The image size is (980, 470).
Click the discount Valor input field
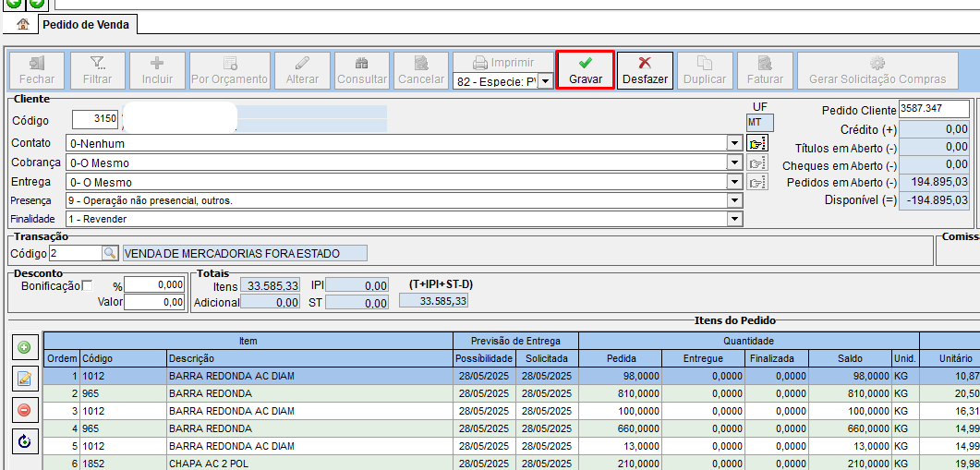[154, 302]
